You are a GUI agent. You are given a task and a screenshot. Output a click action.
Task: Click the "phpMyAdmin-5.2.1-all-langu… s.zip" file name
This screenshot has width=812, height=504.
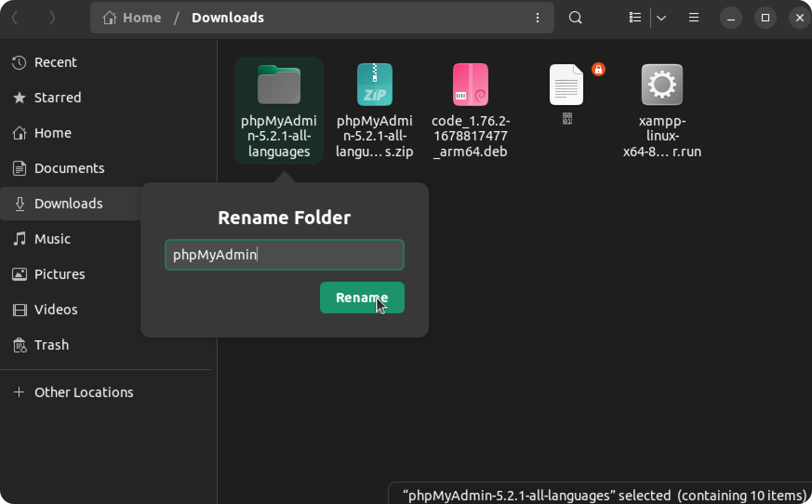pyautogui.click(x=375, y=136)
